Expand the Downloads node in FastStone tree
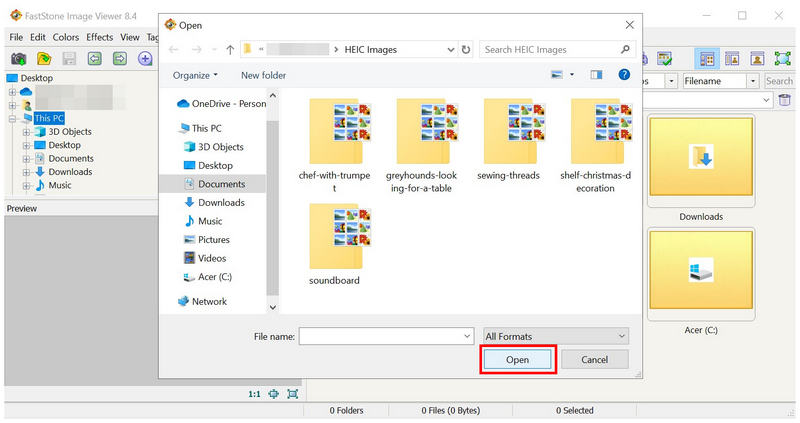The height and width of the screenshot is (423, 800). point(26,172)
